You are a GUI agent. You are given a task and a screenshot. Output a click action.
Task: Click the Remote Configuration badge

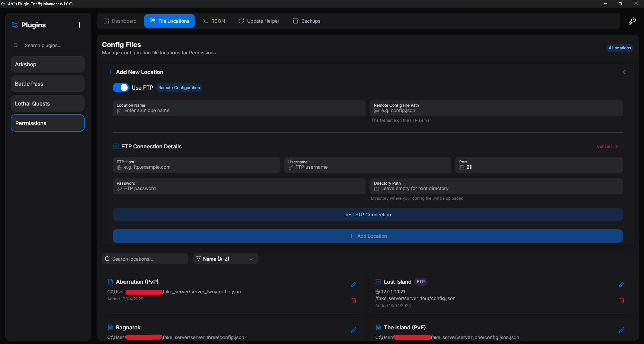(179, 88)
